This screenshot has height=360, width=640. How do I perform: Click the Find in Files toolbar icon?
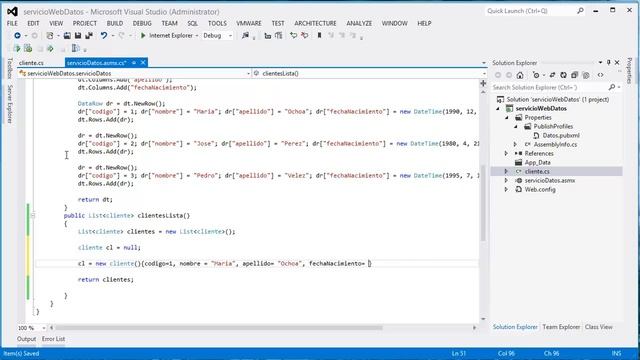(245, 36)
